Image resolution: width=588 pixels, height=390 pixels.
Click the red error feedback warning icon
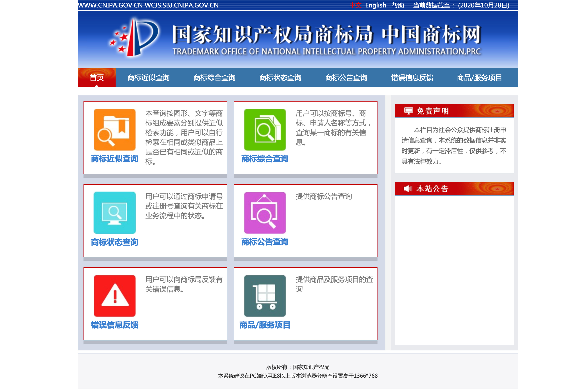click(114, 296)
